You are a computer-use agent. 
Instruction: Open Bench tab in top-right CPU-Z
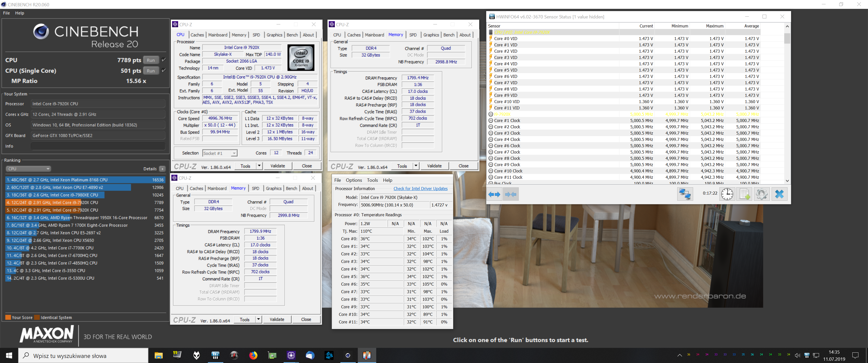449,35
